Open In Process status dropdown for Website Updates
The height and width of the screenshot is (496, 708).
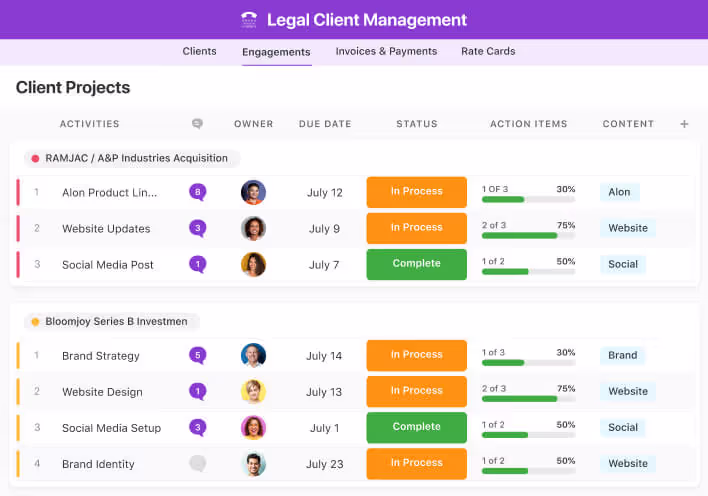[416, 228]
